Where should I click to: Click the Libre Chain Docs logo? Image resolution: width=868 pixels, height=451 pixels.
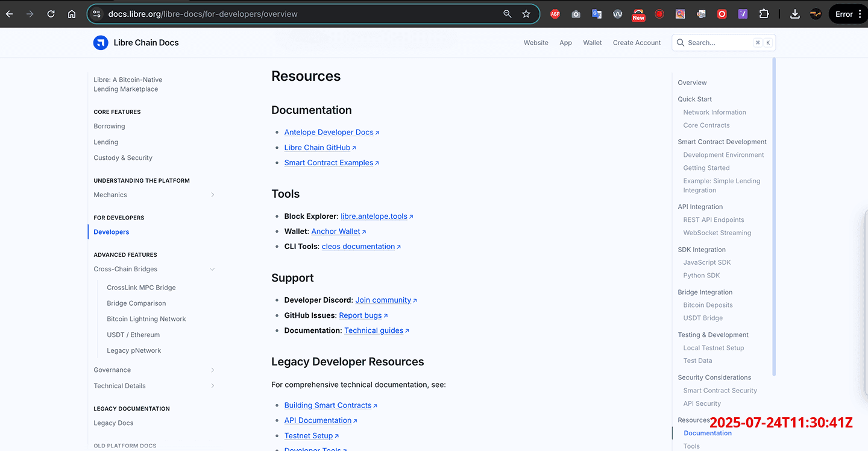pyautogui.click(x=101, y=42)
